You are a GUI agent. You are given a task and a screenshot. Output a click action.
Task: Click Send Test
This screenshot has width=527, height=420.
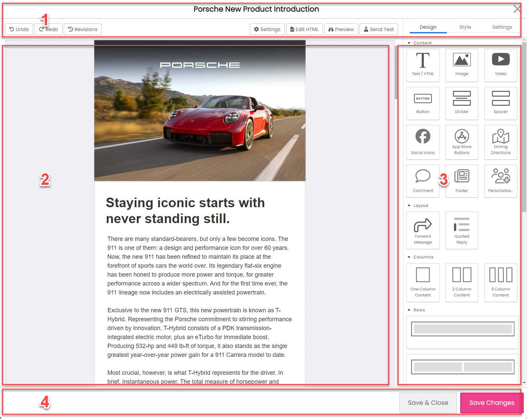379,29
